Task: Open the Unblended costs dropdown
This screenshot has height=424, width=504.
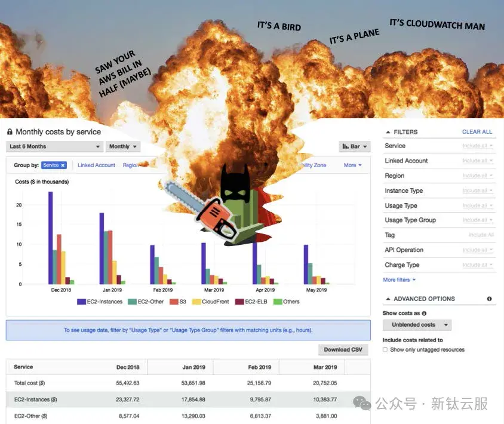Action: pyautogui.click(x=417, y=325)
